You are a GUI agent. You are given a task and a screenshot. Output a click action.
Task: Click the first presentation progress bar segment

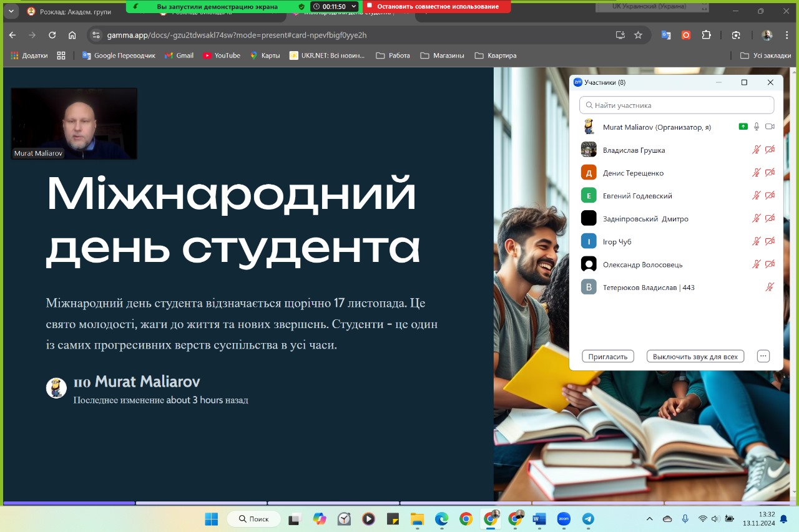click(x=69, y=503)
